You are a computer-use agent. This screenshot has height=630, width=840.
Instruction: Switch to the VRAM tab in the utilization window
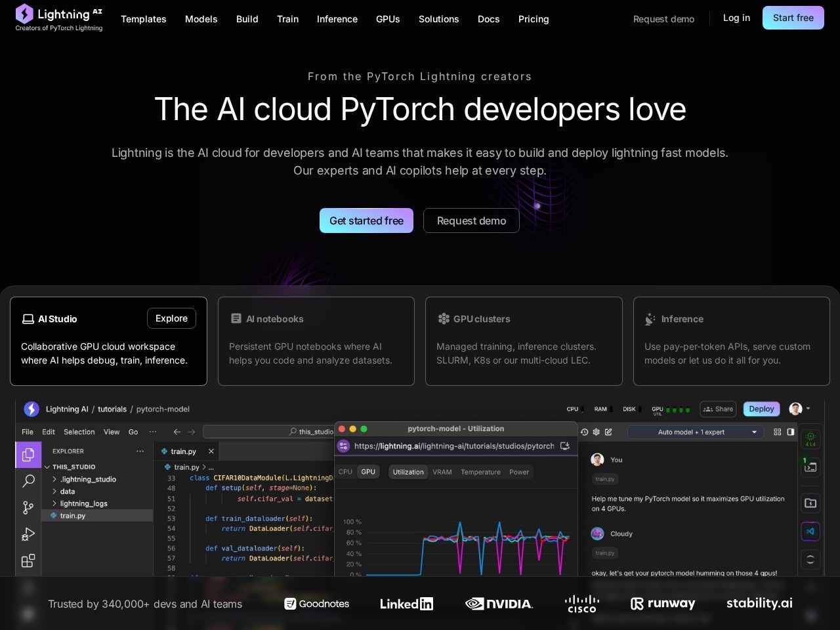(442, 472)
